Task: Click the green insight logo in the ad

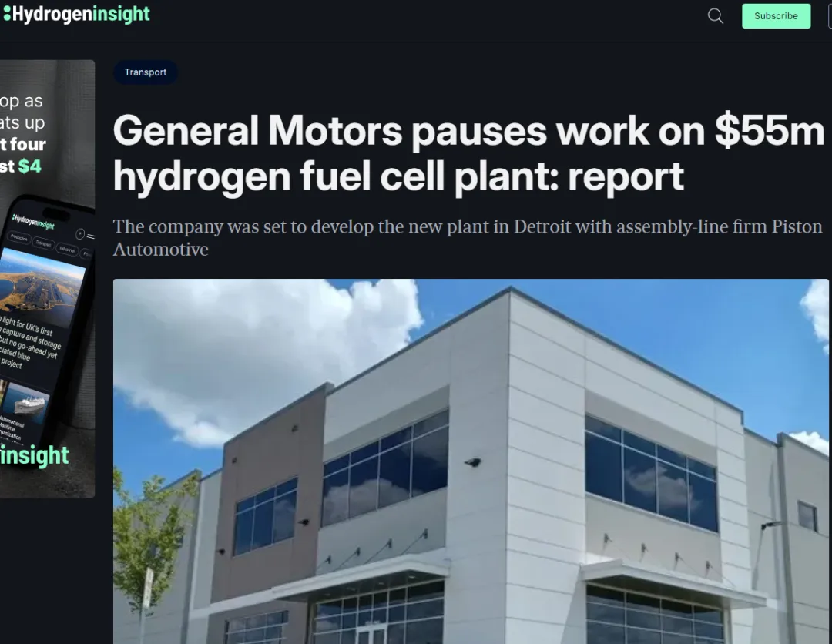Action: [x=35, y=456]
